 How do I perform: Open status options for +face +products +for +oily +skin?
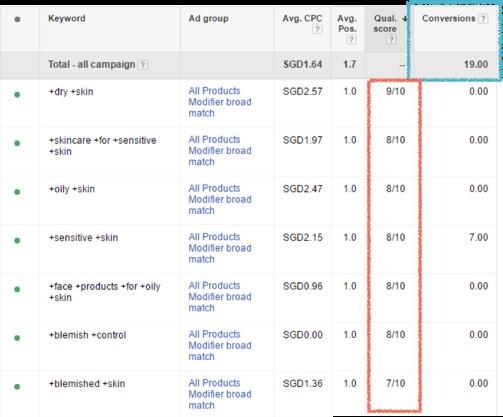click(17, 289)
